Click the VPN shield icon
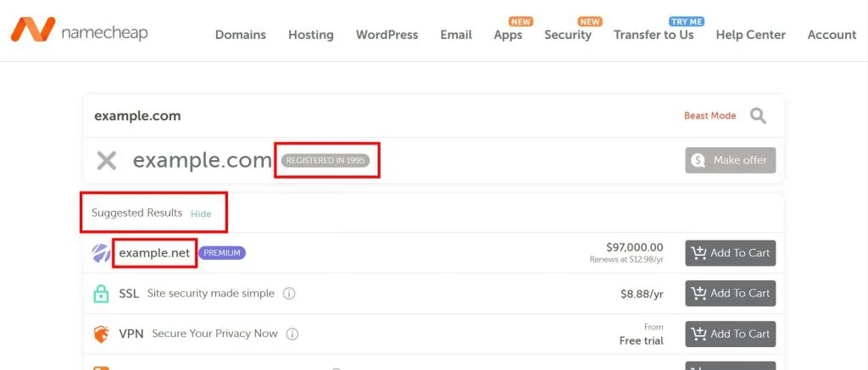 click(x=101, y=334)
